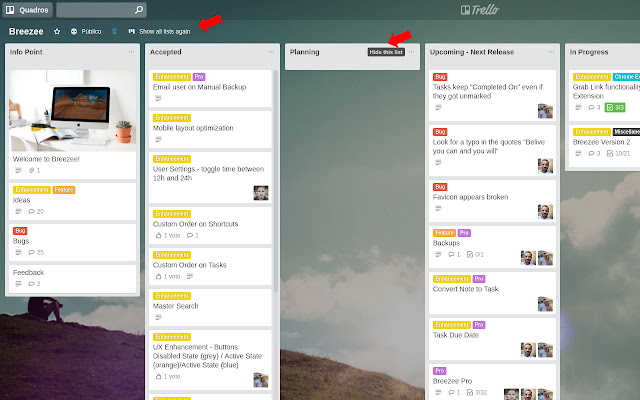Click the Accepted list title
The image size is (640, 400).
point(165,52)
